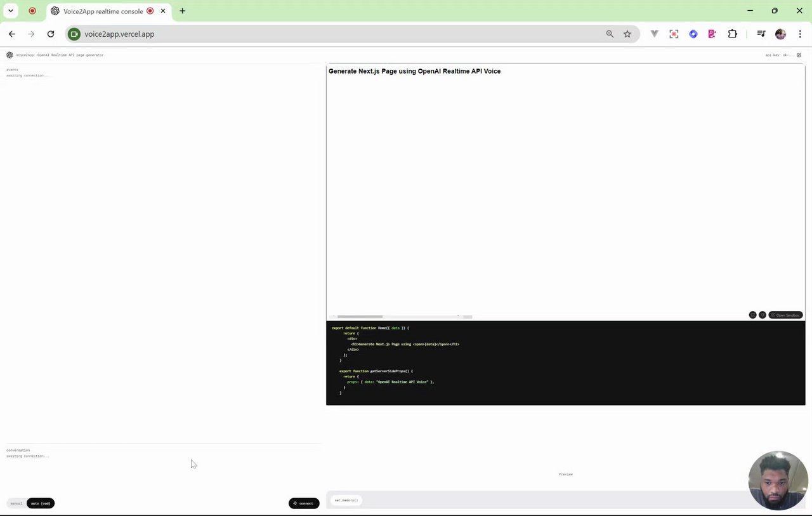Viewport: 812px width, 516px height.
Task: Click the export default function code line
Action: click(370, 328)
